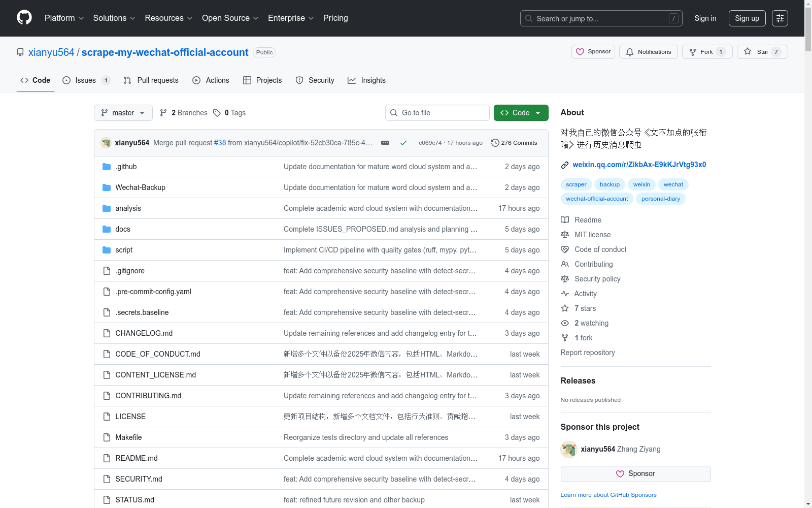Open the CHANGELOG.md file
Screen dimensions: 812x508
[x=144, y=333]
